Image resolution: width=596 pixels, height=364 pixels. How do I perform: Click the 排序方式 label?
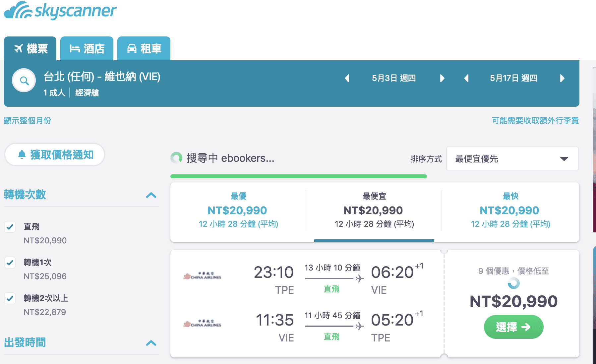coord(426,159)
